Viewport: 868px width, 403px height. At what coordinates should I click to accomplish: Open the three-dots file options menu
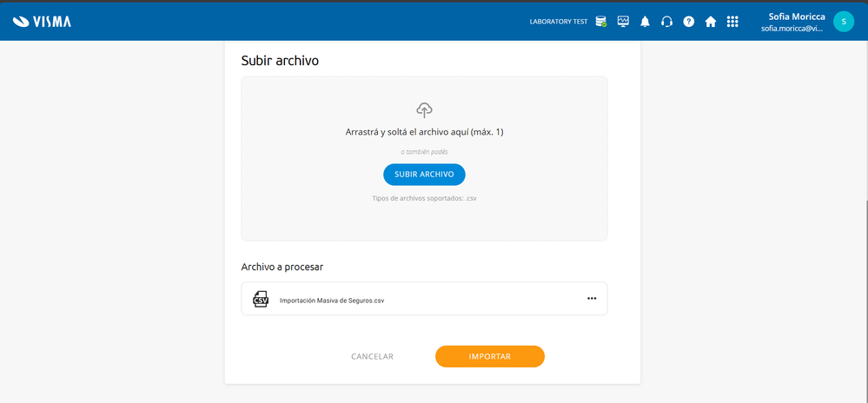tap(592, 299)
